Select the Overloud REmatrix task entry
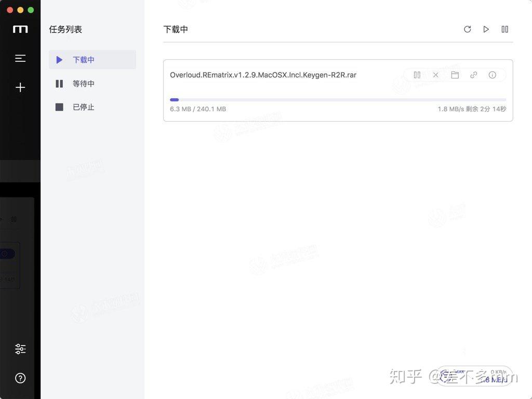Viewport: 532px width, 399px height. pos(263,75)
